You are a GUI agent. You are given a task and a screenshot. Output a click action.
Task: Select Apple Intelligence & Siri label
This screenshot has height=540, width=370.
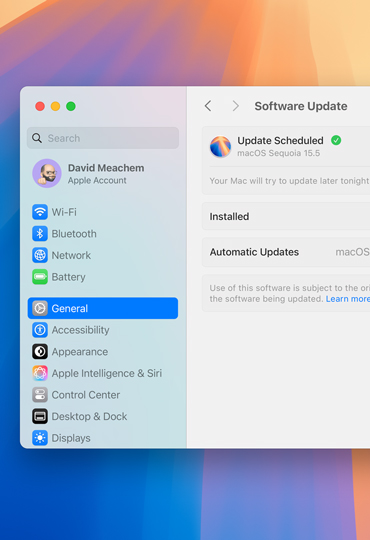[107, 373]
